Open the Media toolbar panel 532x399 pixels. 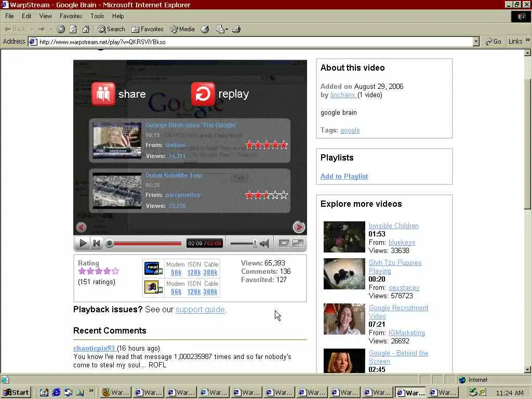(x=182, y=29)
